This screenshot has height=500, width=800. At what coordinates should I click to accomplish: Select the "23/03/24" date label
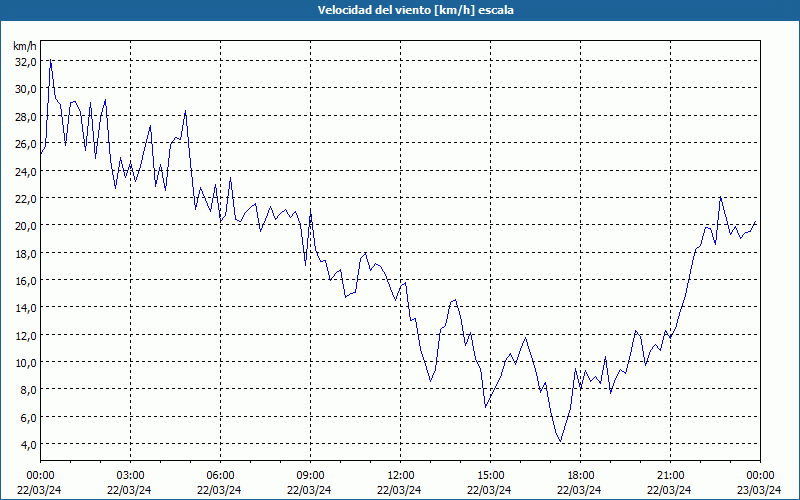pyautogui.click(x=760, y=490)
